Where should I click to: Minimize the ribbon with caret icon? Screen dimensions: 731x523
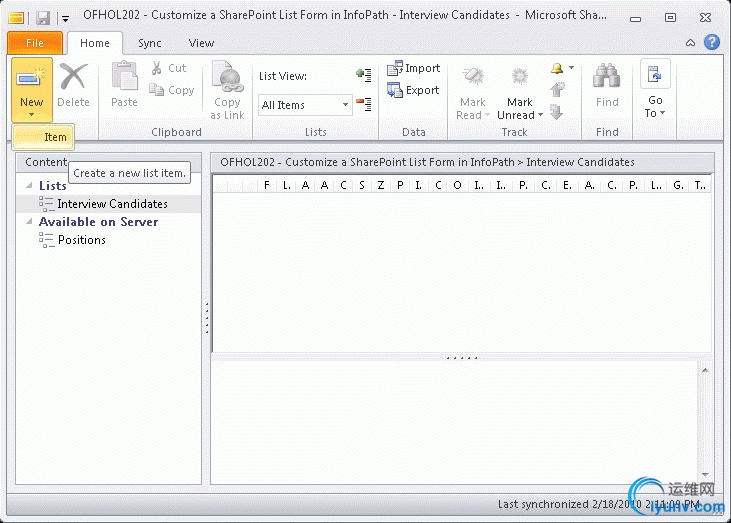(x=690, y=43)
